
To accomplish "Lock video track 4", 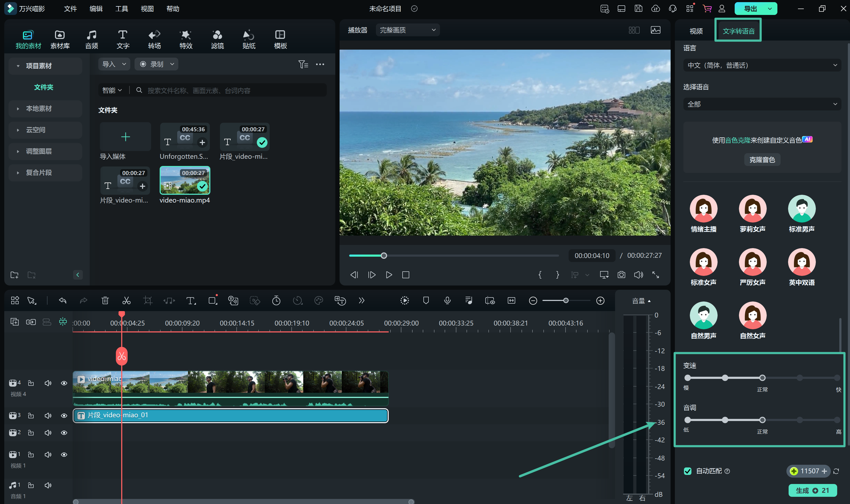I will coord(31,383).
